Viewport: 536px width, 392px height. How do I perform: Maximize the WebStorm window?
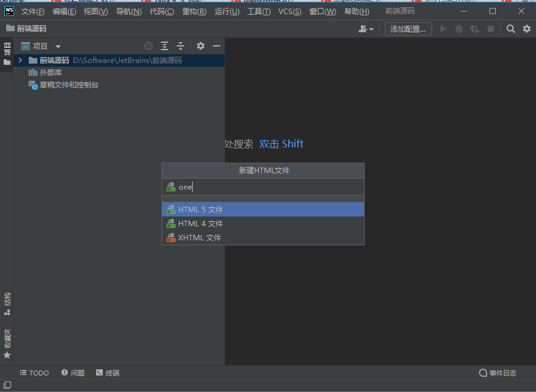493,11
